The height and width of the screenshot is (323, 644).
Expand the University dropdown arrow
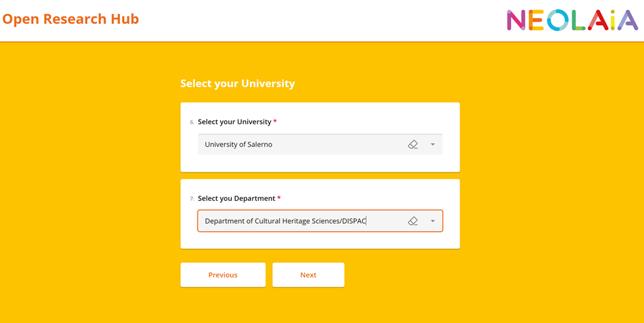pyautogui.click(x=433, y=145)
